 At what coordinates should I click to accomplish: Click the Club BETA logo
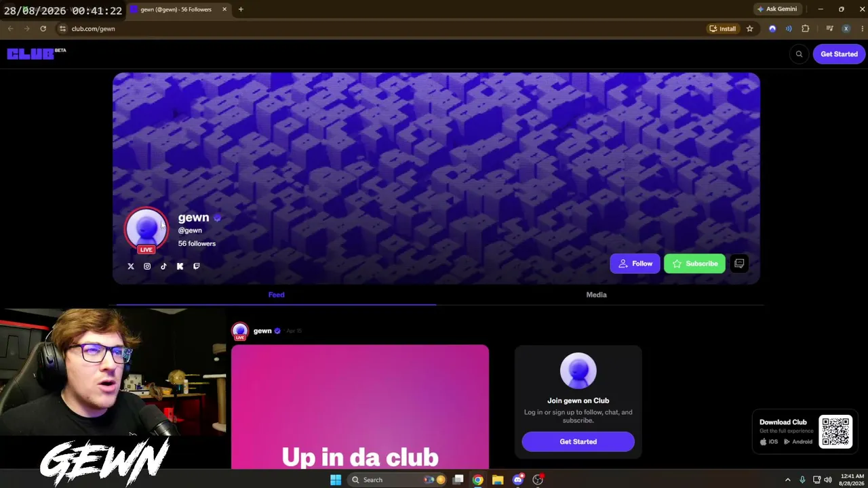[x=37, y=54]
